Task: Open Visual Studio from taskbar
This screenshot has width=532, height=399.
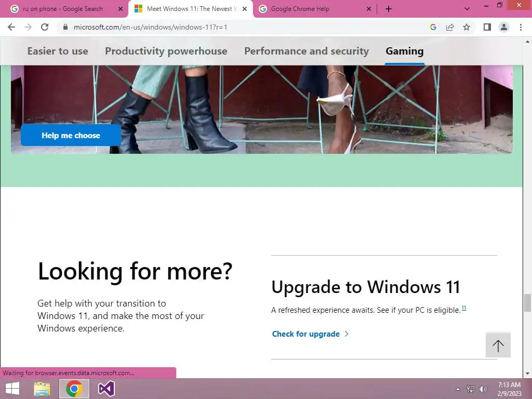Action: pos(106,389)
